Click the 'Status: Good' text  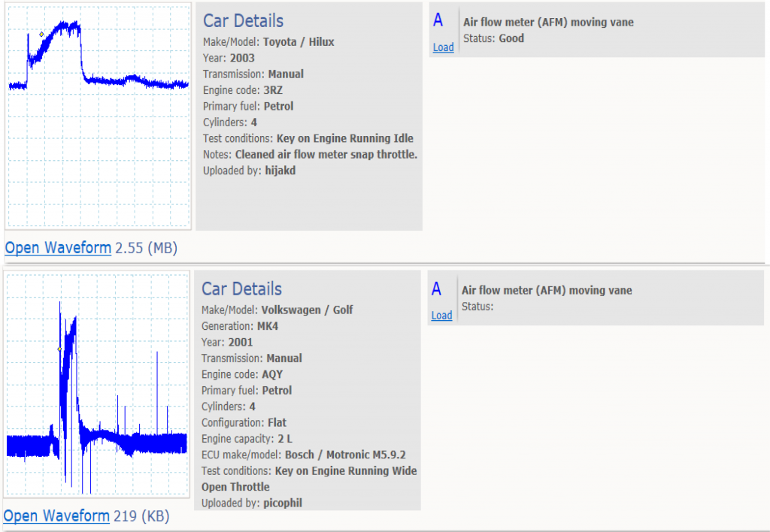tap(493, 38)
